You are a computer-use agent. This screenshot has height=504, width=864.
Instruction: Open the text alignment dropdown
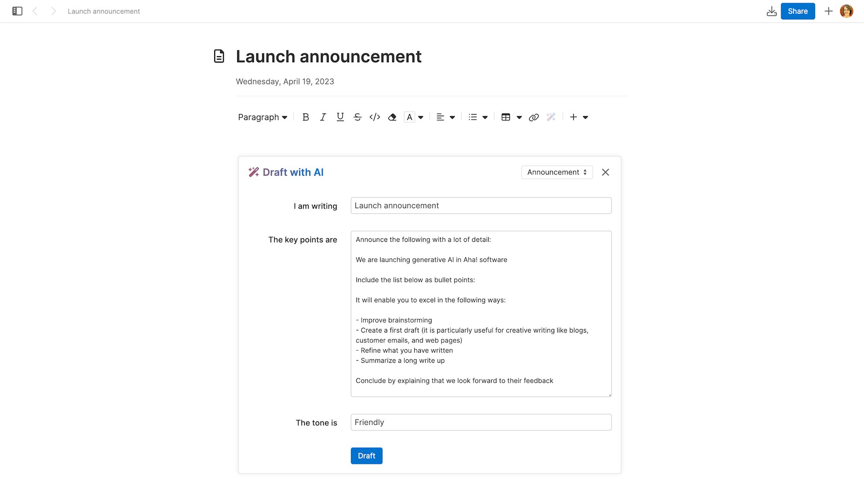click(x=452, y=117)
